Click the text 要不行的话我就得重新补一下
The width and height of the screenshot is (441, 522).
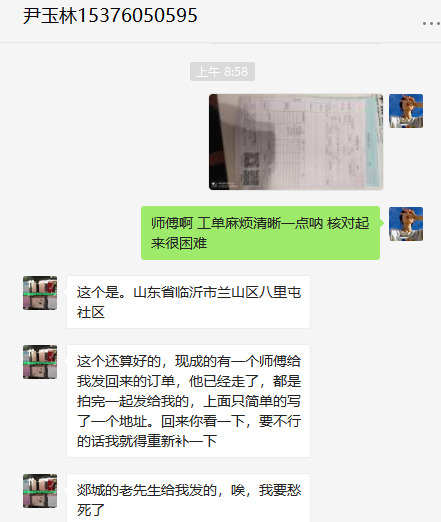tap(189, 431)
